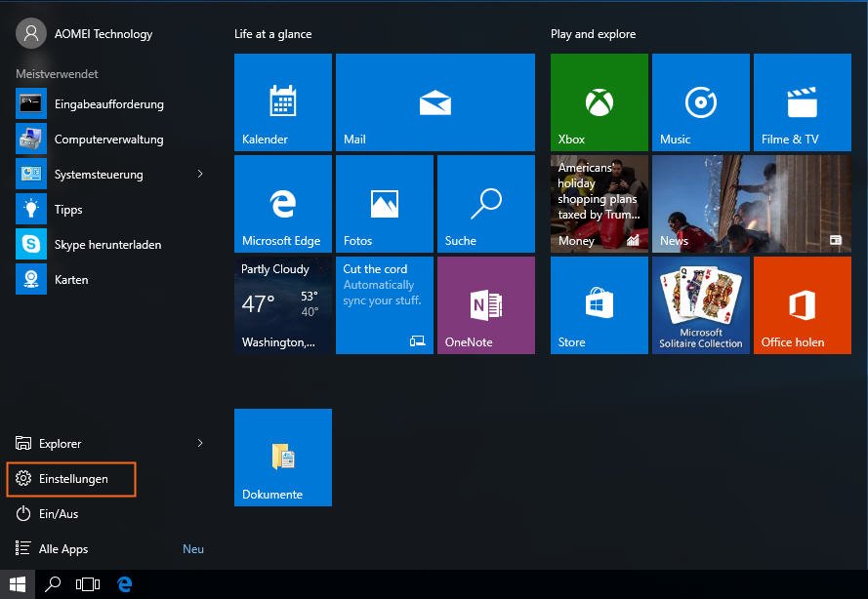The height and width of the screenshot is (599, 868).
Task: Open Task View on the taskbar
Action: point(88,584)
